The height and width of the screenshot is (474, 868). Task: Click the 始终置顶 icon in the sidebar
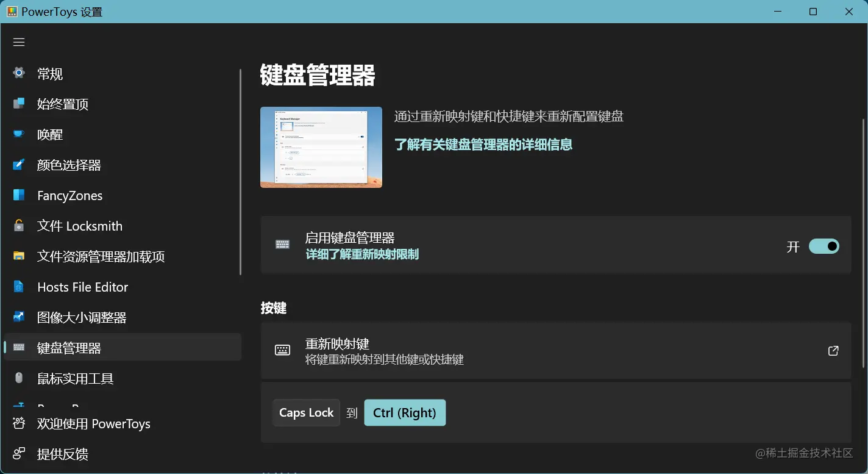tap(19, 104)
